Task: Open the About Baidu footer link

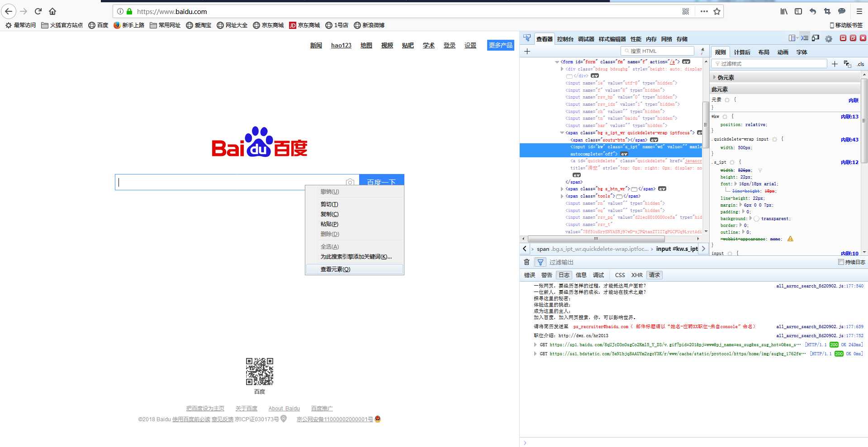Action: pyautogui.click(x=284, y=409)
